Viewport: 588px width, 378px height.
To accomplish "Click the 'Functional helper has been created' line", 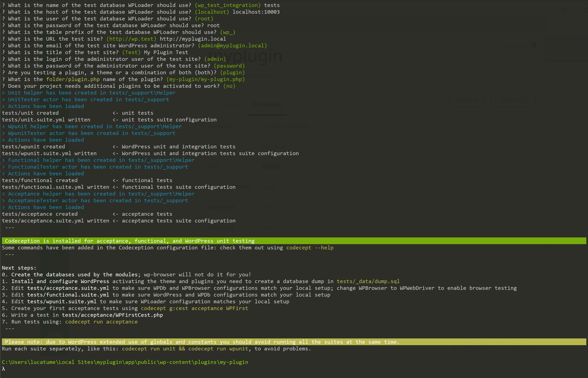I will [98, 160].
